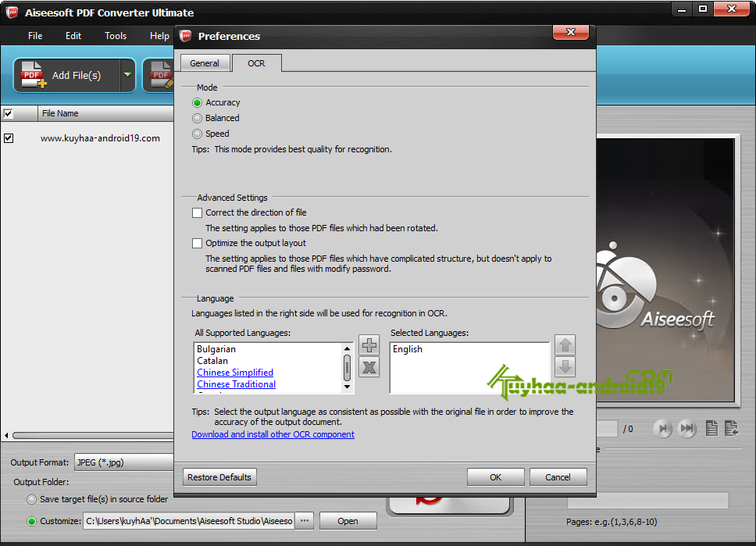756x546 pixels.
Task: Click the languages list scrollbar thumb
Action: [347, 368]
